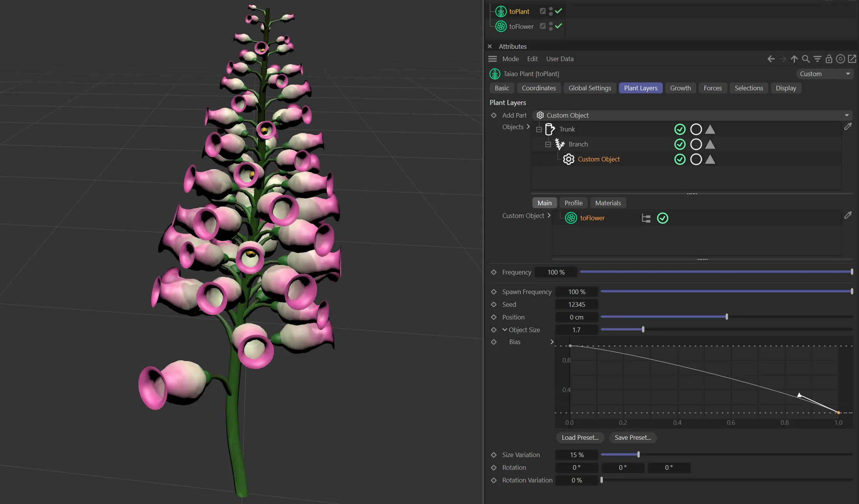Switch to the Growth tab
This screenshot has height=504, width=859.
coord(680,88)
